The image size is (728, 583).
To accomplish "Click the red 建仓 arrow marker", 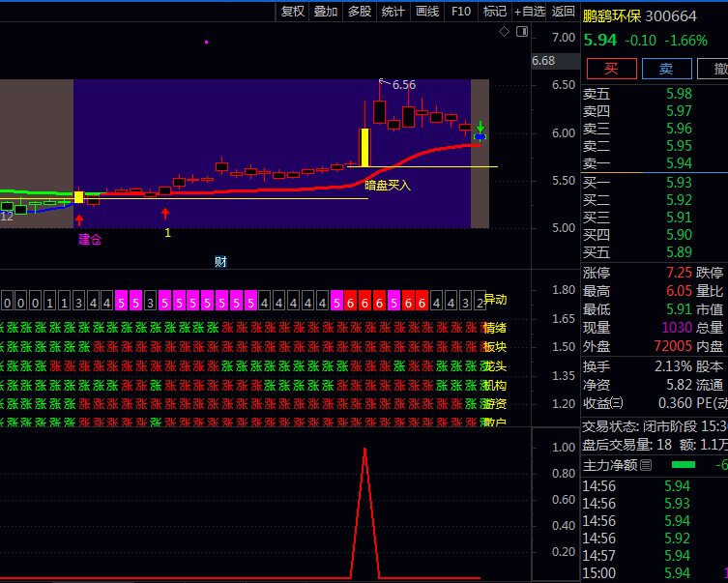I will (79, 219).
